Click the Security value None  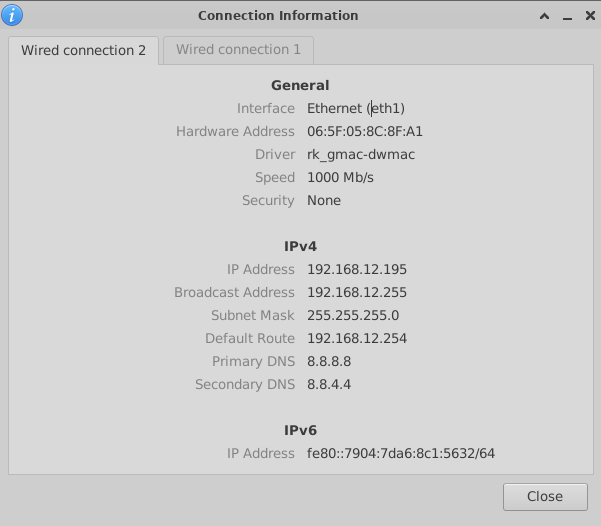pos(323,201)
